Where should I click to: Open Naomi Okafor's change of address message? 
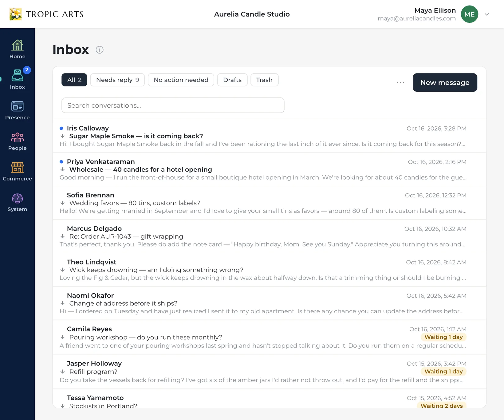pos(269,303)
